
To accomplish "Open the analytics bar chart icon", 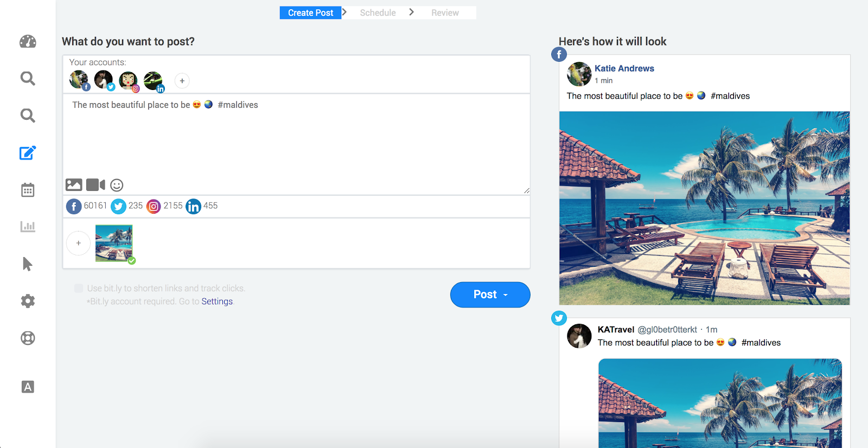I will click(x=28, y=227).
